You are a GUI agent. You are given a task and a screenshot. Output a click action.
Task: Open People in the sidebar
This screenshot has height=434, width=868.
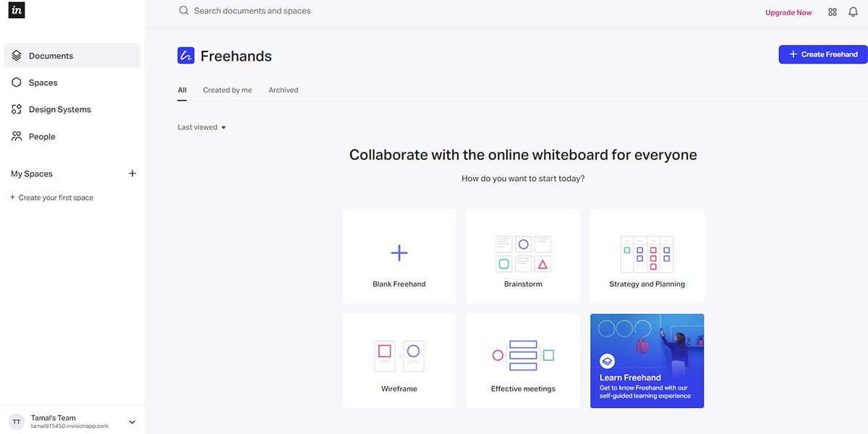[72, 136]
